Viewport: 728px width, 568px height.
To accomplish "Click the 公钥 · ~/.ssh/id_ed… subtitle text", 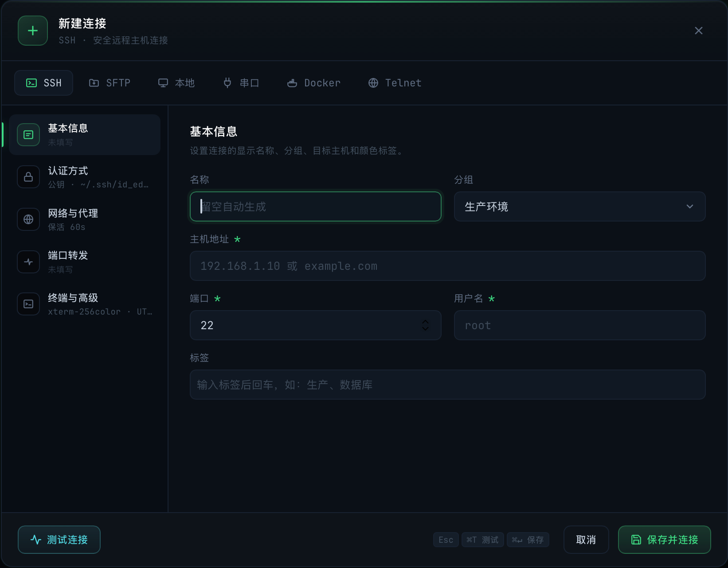I will (98, 184).
